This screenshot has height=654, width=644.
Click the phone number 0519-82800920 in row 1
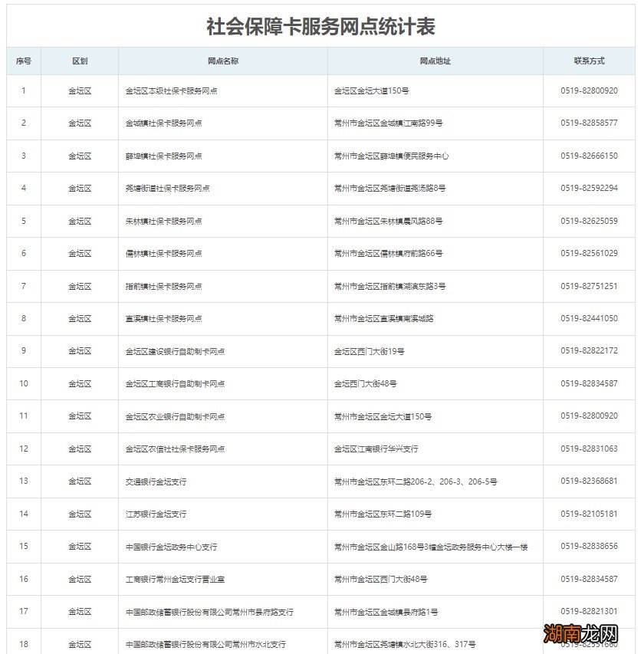tap(588, 89)
